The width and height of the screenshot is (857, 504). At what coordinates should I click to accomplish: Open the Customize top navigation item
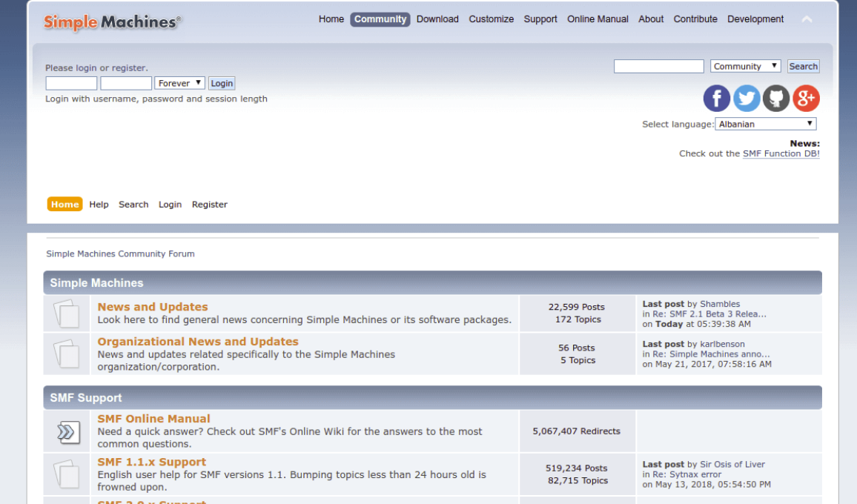[492, 19]
